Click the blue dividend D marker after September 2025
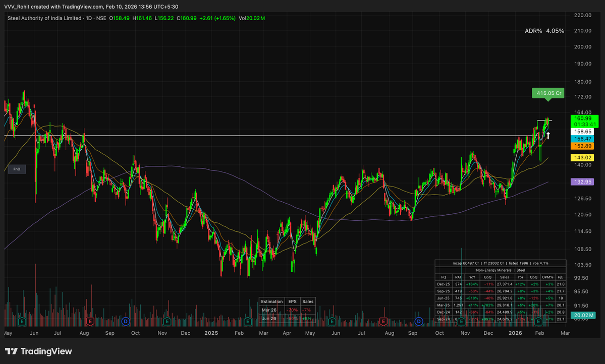 point(419,321)
